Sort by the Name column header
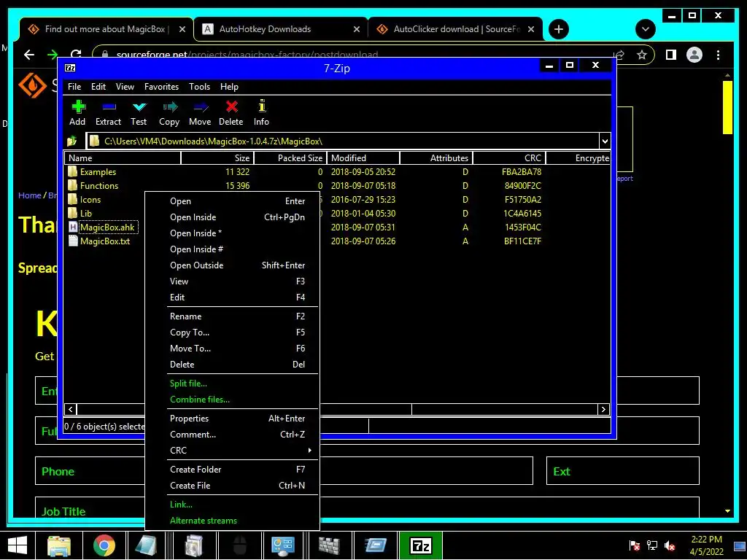The height and width of the screenshot is (560, 747). click(x=123, y=157)
